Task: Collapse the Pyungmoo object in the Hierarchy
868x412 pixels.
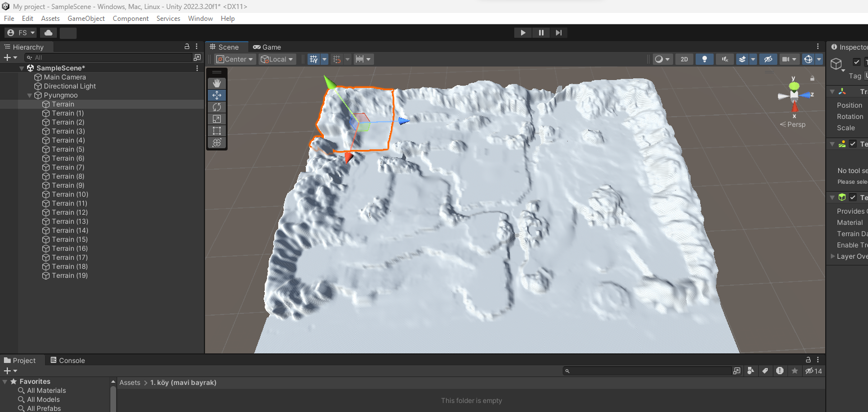Action: coord(29,95)
